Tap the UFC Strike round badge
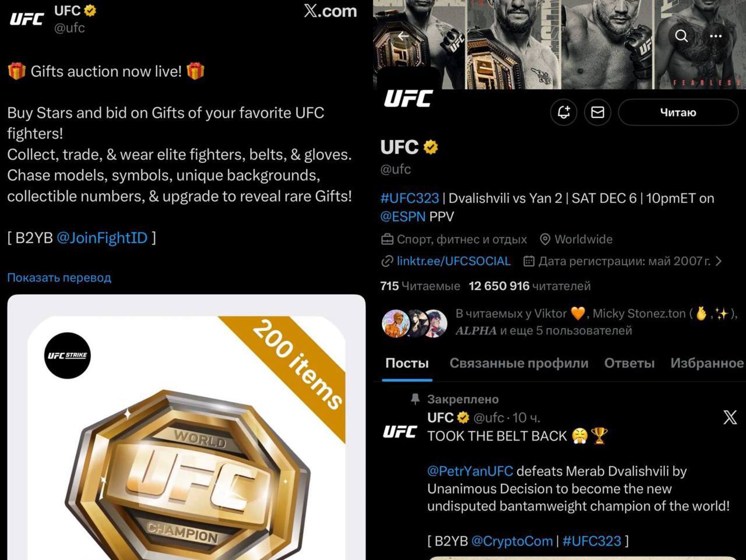Screen dimensions: 746x560 (x=68, y=355)
